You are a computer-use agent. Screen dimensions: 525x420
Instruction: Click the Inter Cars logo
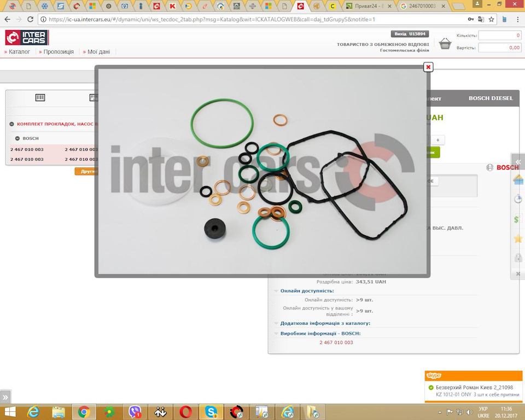pos(27,38)
